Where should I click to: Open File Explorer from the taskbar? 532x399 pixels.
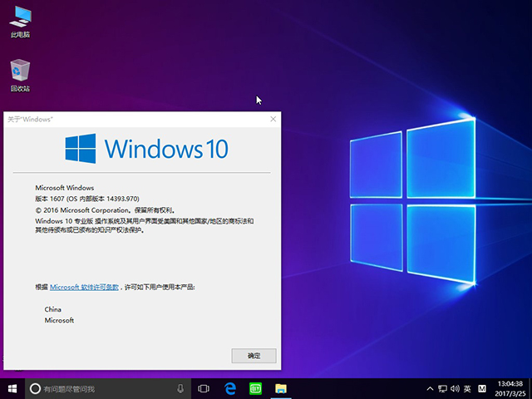(281, 388)
